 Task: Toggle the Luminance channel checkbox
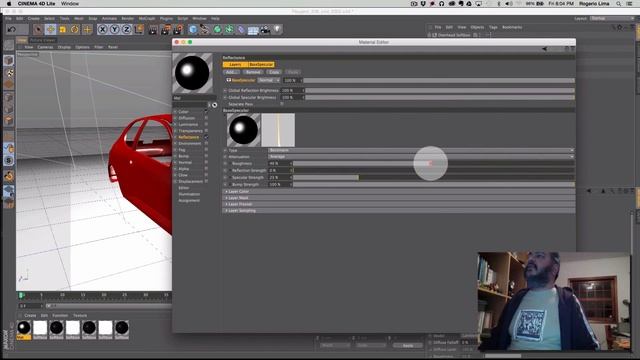coord(206,124)
